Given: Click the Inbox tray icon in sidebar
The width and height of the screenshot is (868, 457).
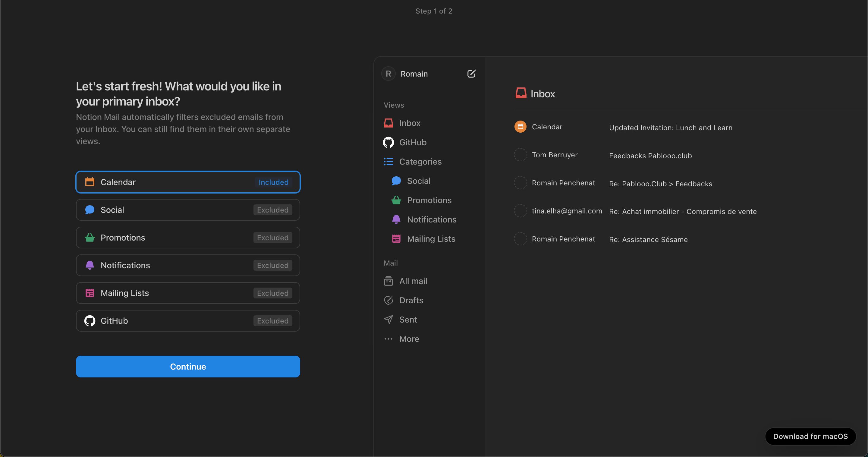Looking at the screenshot, I should (x=388, y=123).
